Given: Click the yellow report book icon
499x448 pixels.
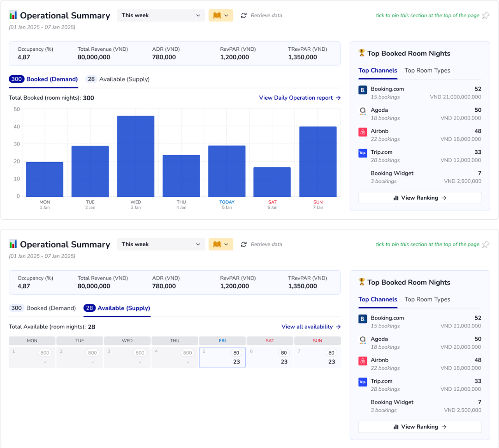Looking at the screenshot, I should 217,15.
